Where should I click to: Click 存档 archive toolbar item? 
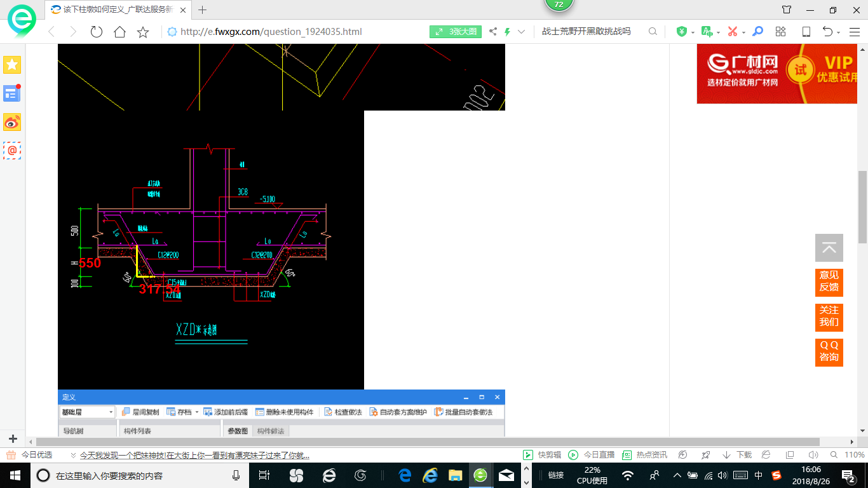tap(179, 412)
